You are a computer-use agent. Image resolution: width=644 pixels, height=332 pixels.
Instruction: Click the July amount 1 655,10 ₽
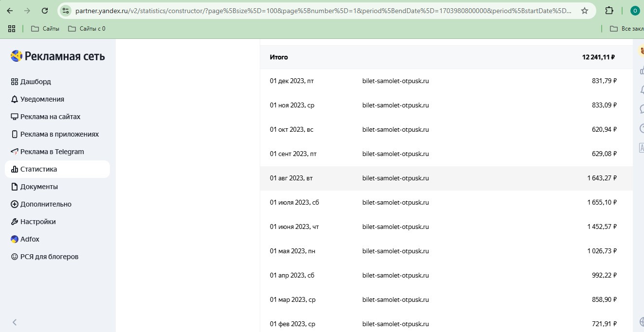602,203
